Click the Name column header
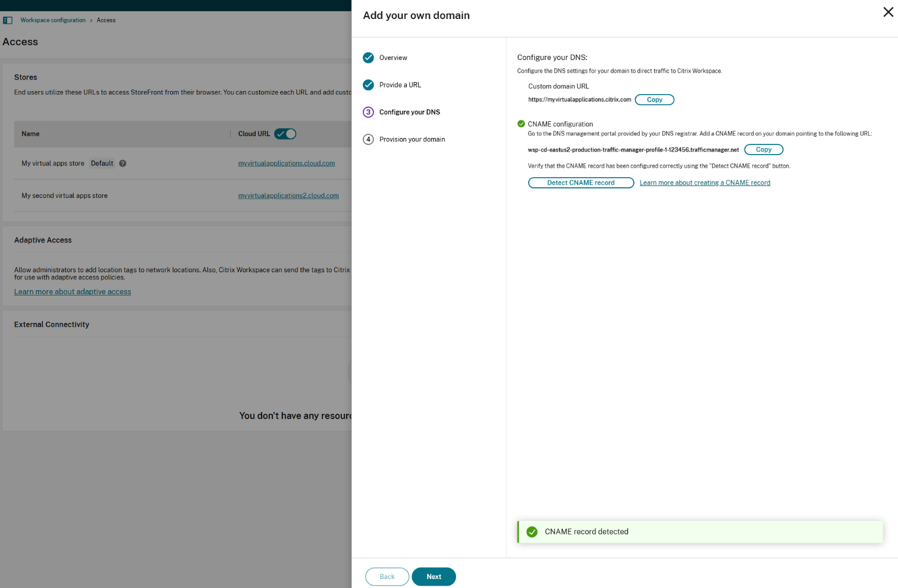The height and width of the screenshot is (588, 898). pyautogui.click(x=30, y=134)
